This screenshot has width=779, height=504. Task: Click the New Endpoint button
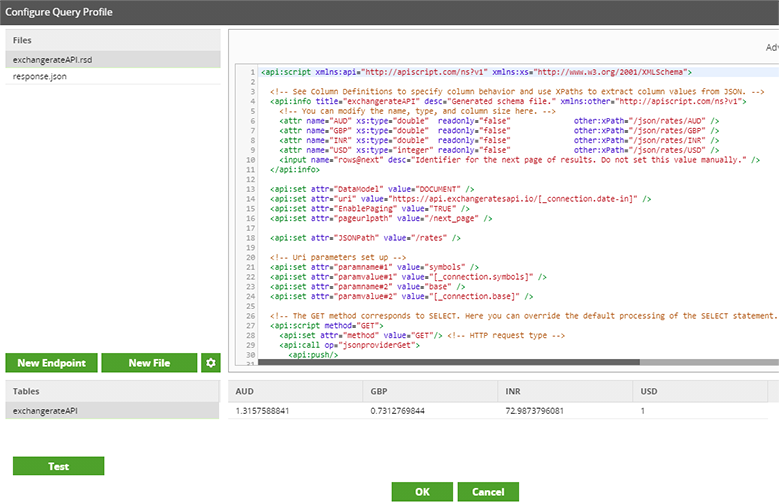click(52, 363)
